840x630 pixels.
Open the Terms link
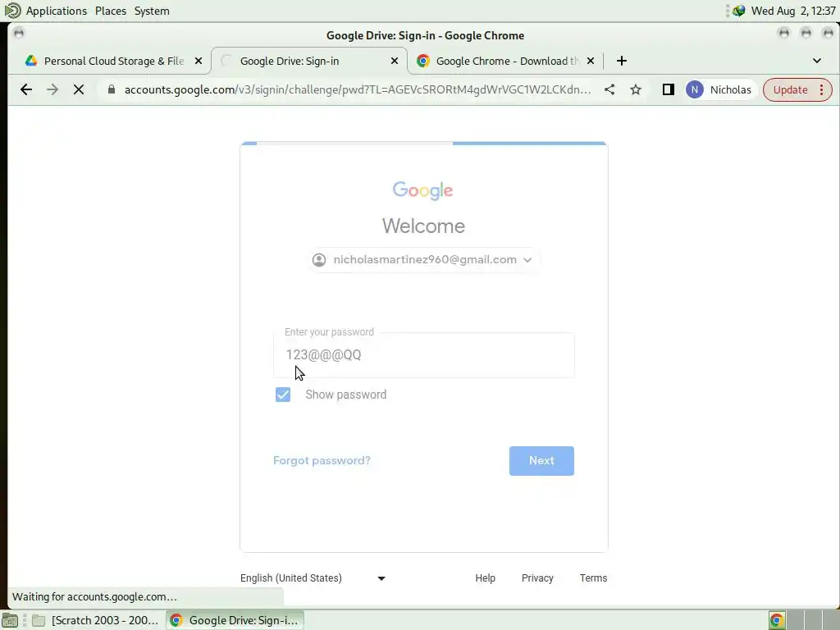tap(593, 578)
